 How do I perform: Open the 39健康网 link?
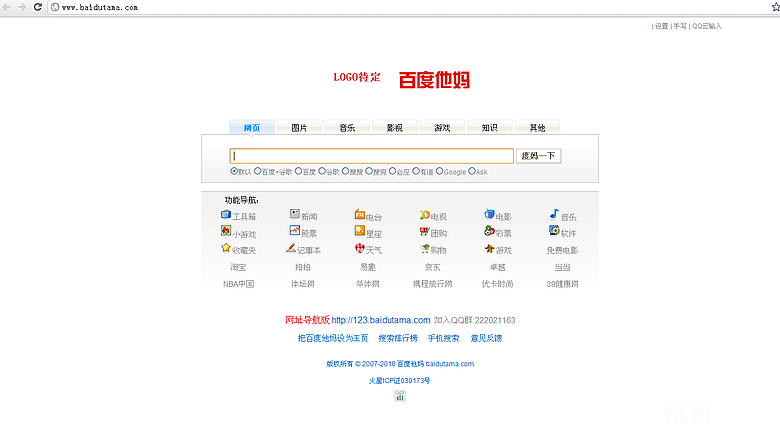[x=562, y=284]
